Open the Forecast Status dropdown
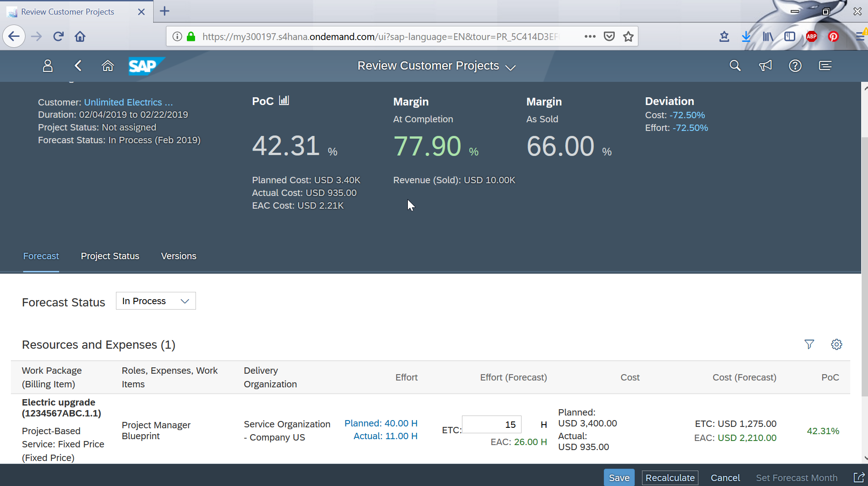 click(x=156, y=301)
